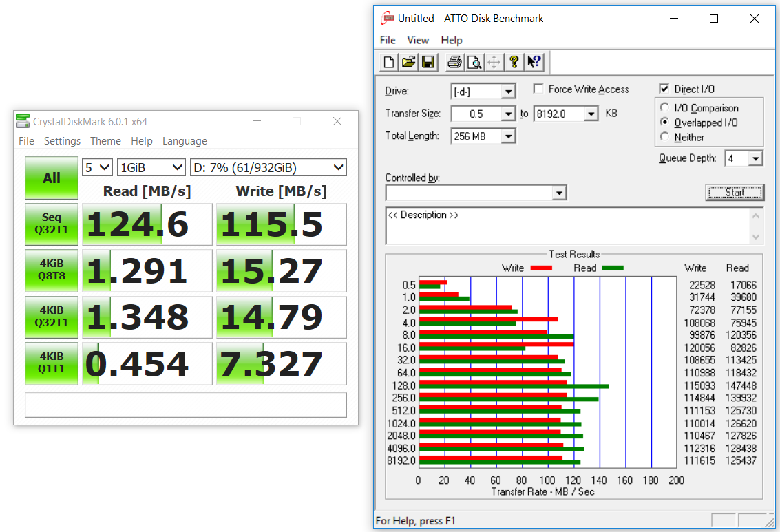780x532 pixels.
Task: Click the 4KiB Q8T8 write value 15.27
Action: (282, 270)
